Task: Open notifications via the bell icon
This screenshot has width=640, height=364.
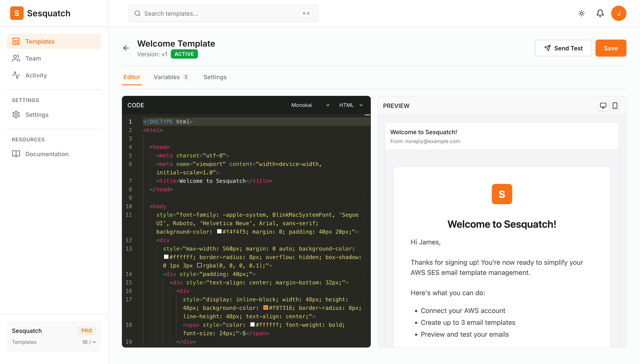Action: 600,13
